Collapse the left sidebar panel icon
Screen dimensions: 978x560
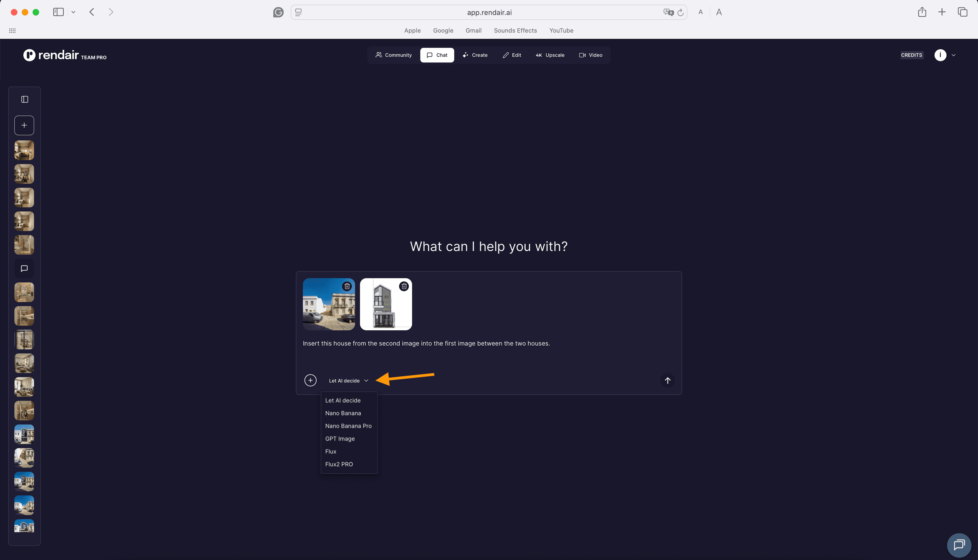pos(25,99)
